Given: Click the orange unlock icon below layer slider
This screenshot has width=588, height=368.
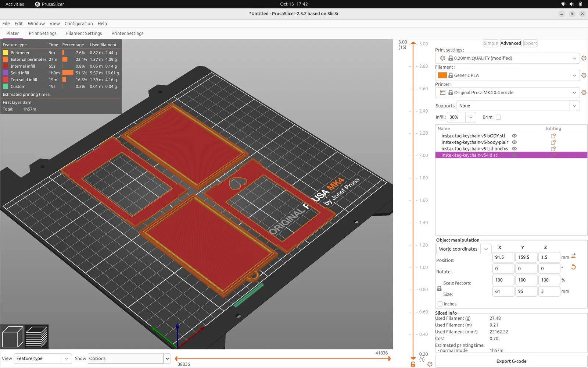Looking at the screenshot, I should pos(413,364).
